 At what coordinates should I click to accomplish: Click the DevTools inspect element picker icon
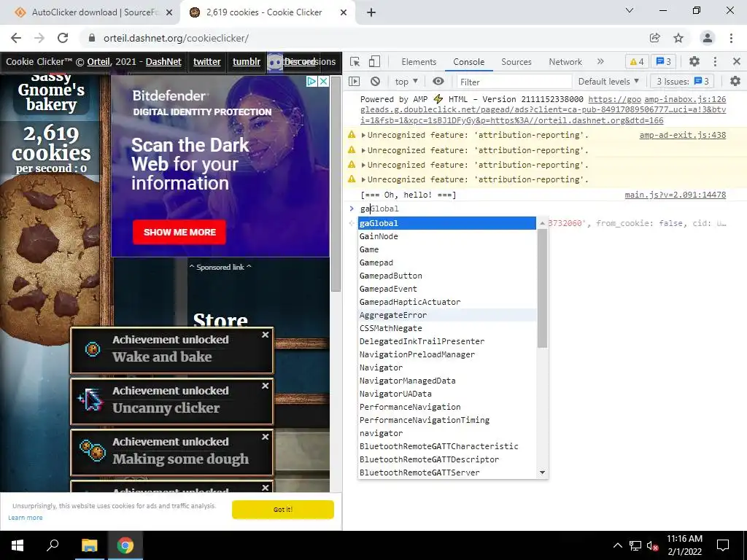[355, 61]
